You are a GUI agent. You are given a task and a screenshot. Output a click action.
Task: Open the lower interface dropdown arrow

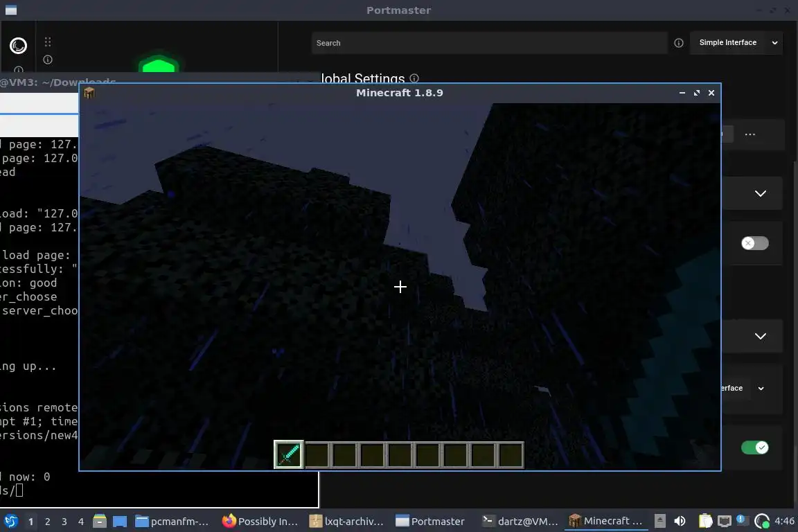tap(761, 389)
